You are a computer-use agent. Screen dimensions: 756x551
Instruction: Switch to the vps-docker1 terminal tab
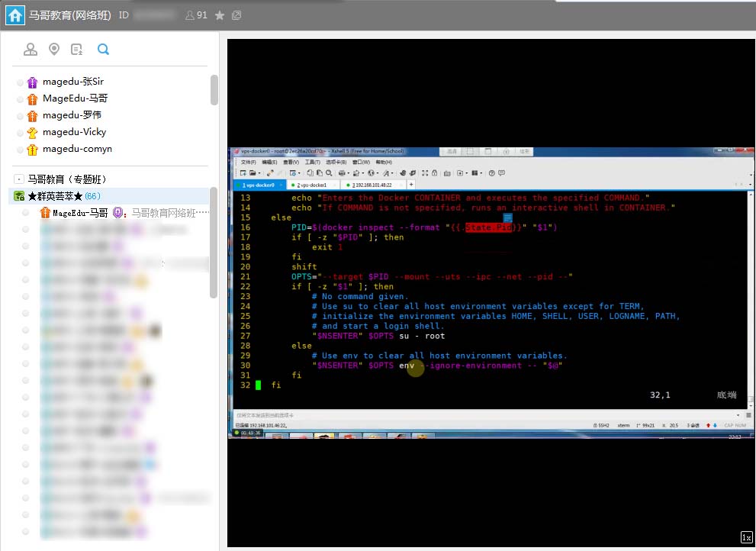313,185
